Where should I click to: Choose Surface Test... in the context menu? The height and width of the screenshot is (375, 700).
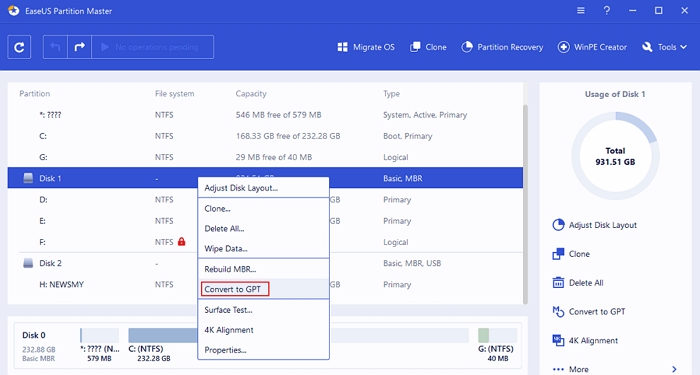pyautogui.click(x=263, y=310)
